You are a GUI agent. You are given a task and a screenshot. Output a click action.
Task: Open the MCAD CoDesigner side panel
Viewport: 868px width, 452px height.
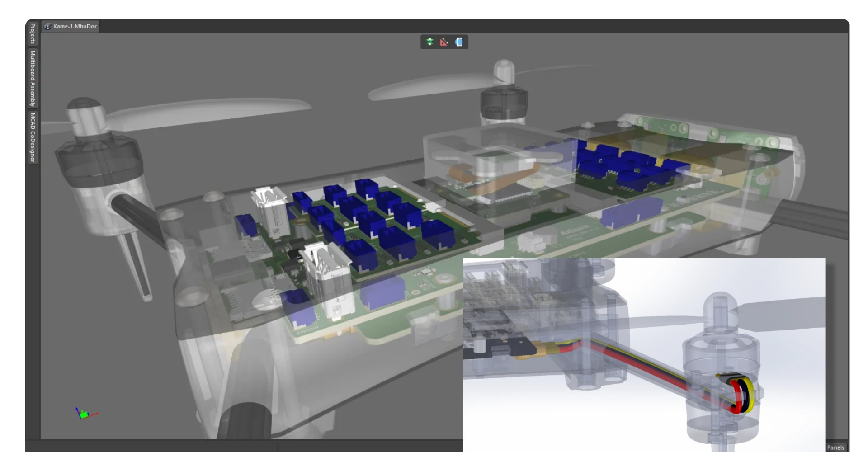click(x=33, y=137)
